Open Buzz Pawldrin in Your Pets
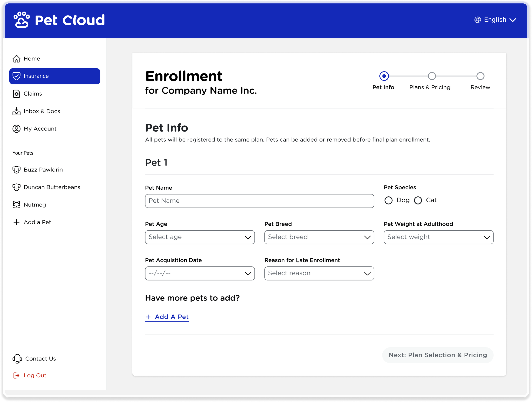Viewport: 532px width, 402px height. 43,170
